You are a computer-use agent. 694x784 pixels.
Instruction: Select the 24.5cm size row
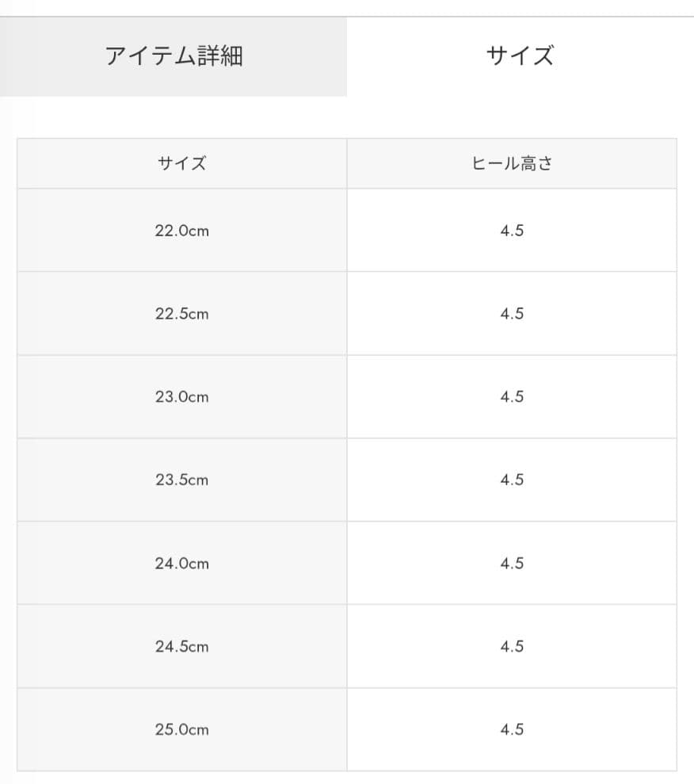[x=181, y=647]
